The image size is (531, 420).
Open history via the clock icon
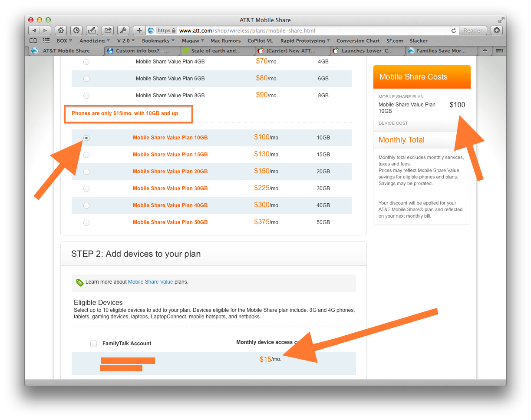click(x=76, y=30)
